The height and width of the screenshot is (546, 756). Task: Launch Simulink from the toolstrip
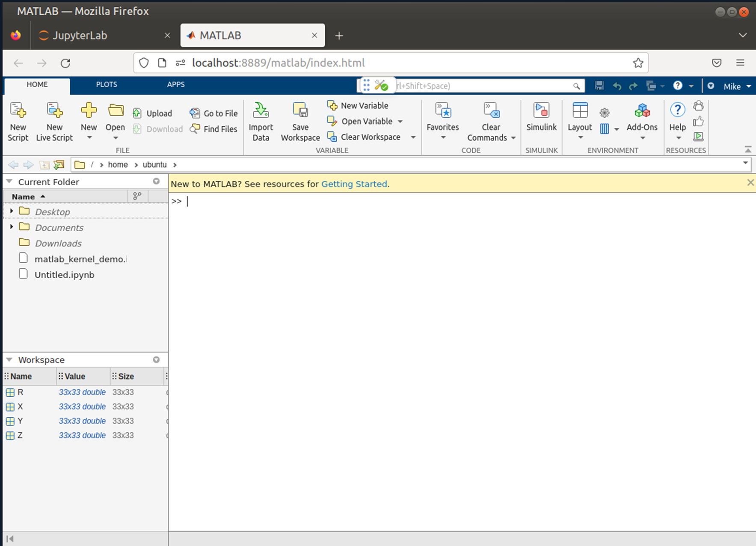(541, 111)
